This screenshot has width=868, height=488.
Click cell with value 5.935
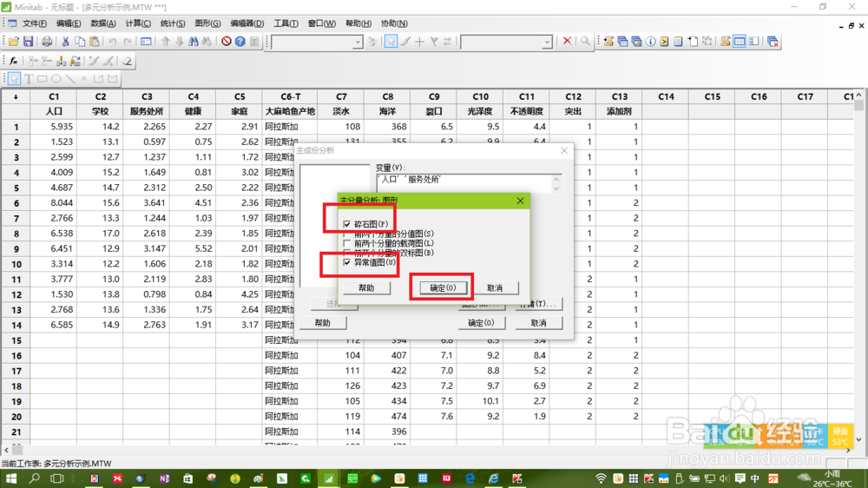[54, 126]
